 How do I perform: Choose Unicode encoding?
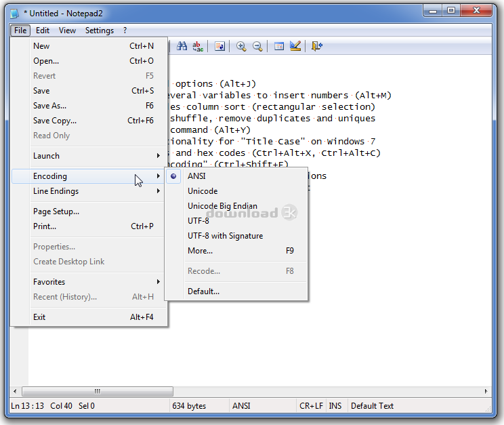point(236,191)
